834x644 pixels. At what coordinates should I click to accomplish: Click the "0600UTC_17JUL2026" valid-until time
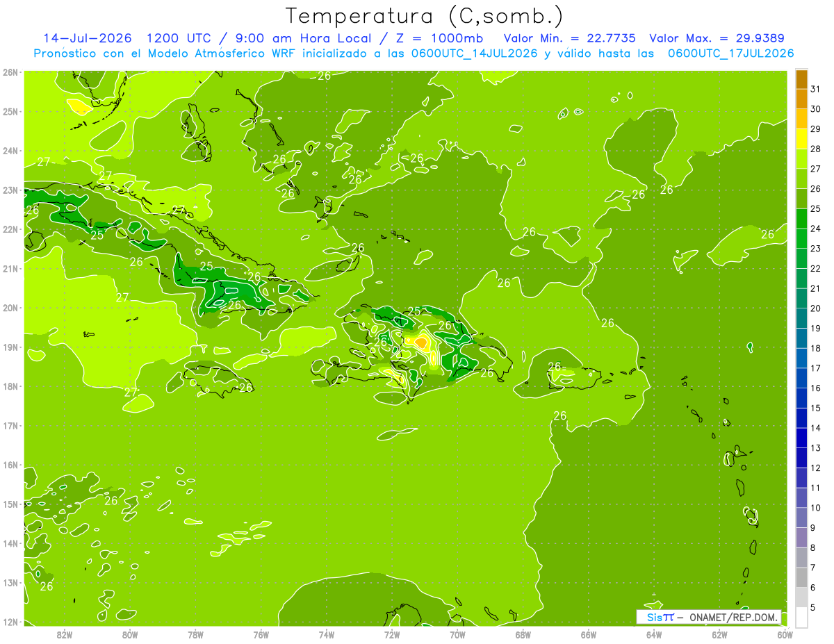point(730,53)
